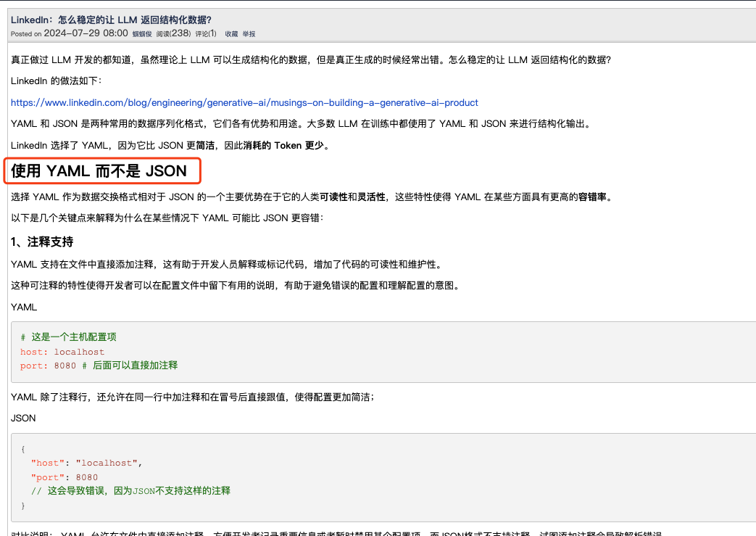Click the line starting 以下是几个关键点来解释
The width and height of the screenshot is (756, 536).
click(167, 218)
